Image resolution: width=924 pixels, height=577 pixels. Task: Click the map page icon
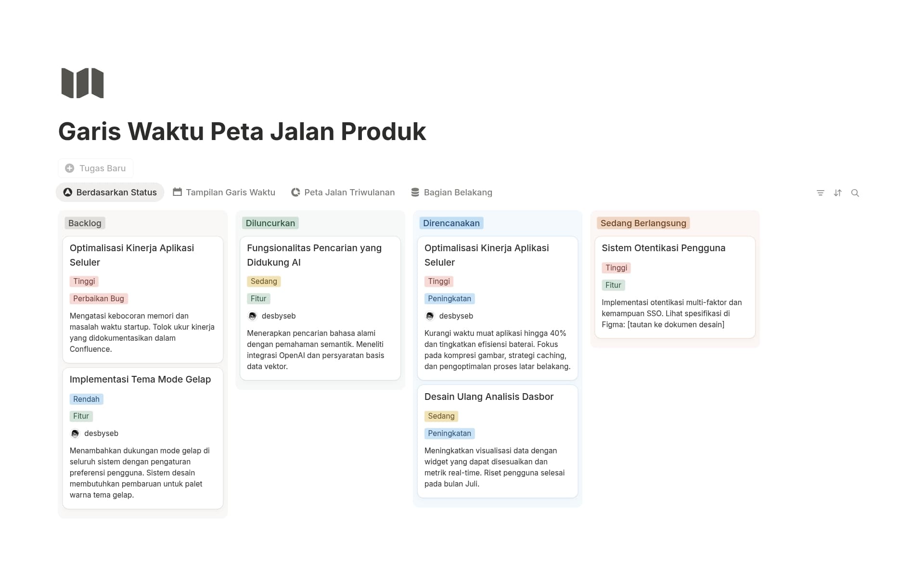[83, 83]
